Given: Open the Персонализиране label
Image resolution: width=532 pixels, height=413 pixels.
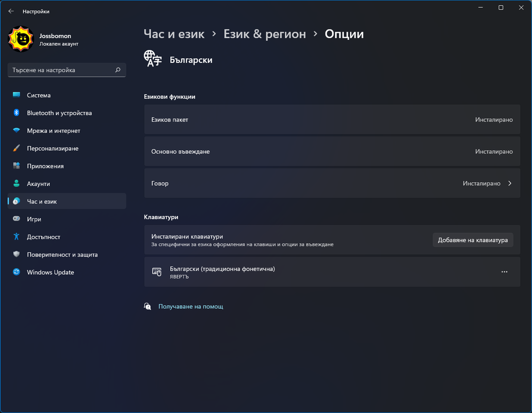Looking at the screenshot, I should 53,148.
